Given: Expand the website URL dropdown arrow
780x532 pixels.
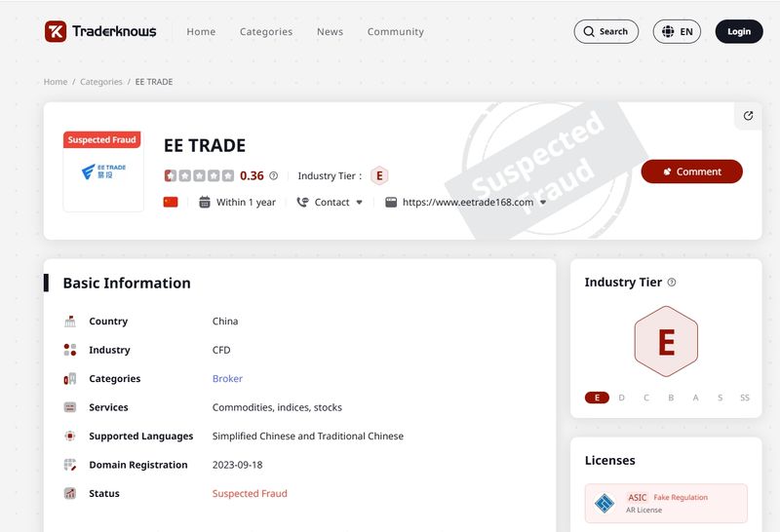Looking at the screenshot, I should click(x=543, y=203).
